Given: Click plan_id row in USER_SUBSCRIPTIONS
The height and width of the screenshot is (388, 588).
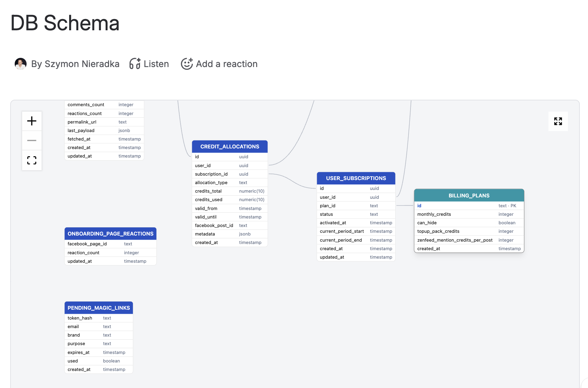Looking at the screenshot, I should coord(356,206).
